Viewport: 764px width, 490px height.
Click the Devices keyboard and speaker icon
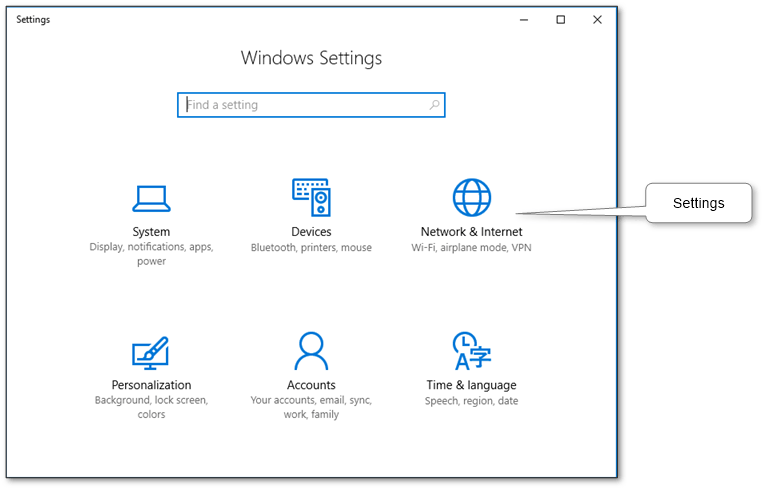(x=311, y=198)
